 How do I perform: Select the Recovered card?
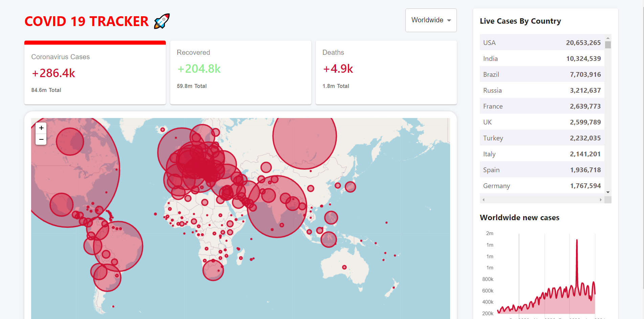tap(241, 72)
